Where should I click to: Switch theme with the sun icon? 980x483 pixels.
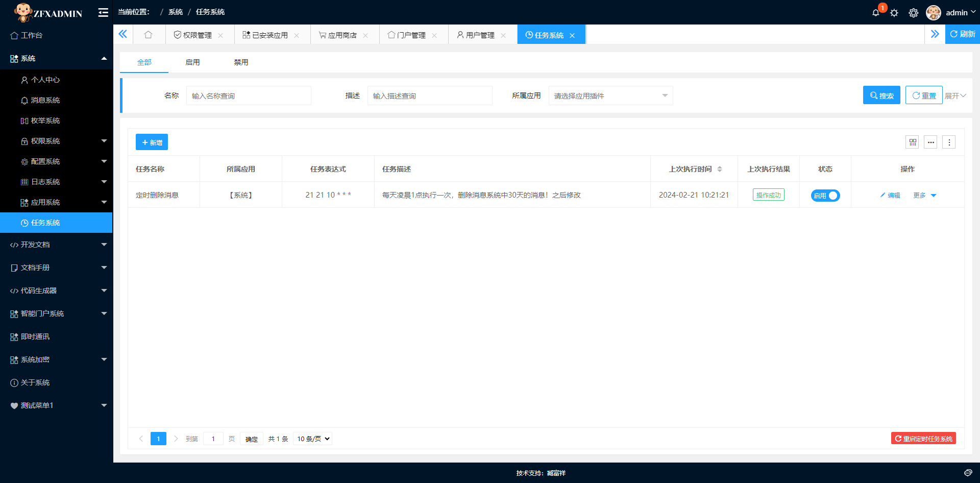(x=894, y=13)
